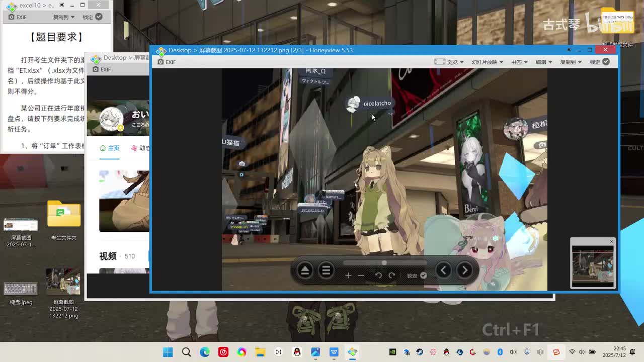This screenshot has width=644, height=362.
Task: Zoom out with the minus icon
Action: tap(361, 276)
